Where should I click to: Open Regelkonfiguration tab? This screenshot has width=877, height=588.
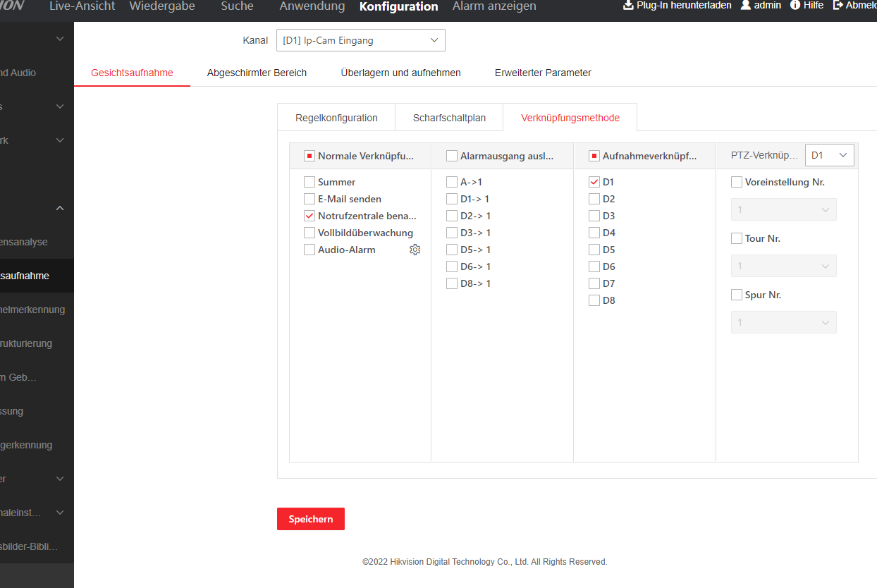(x=336, y=118)
